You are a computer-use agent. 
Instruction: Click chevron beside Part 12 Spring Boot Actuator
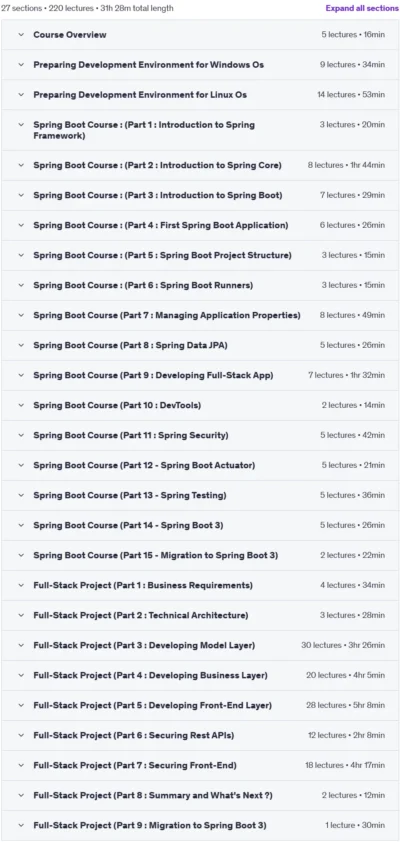pyautogui.click(x=21, y=466)
